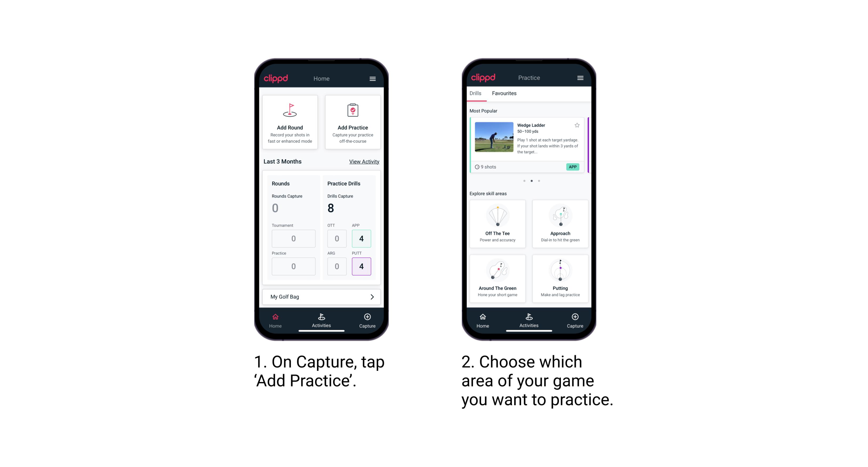Open the hamburger menu on Home screen

click(x=373, y=78)
